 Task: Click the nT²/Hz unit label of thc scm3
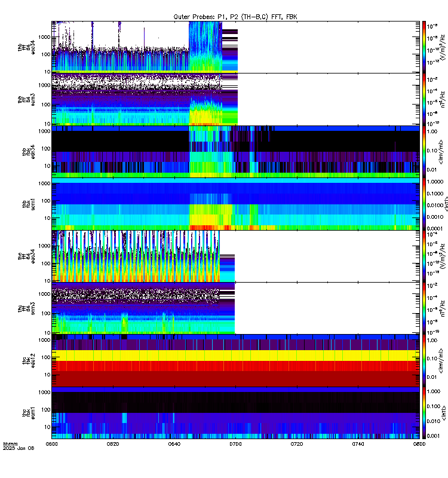[443, 308]
